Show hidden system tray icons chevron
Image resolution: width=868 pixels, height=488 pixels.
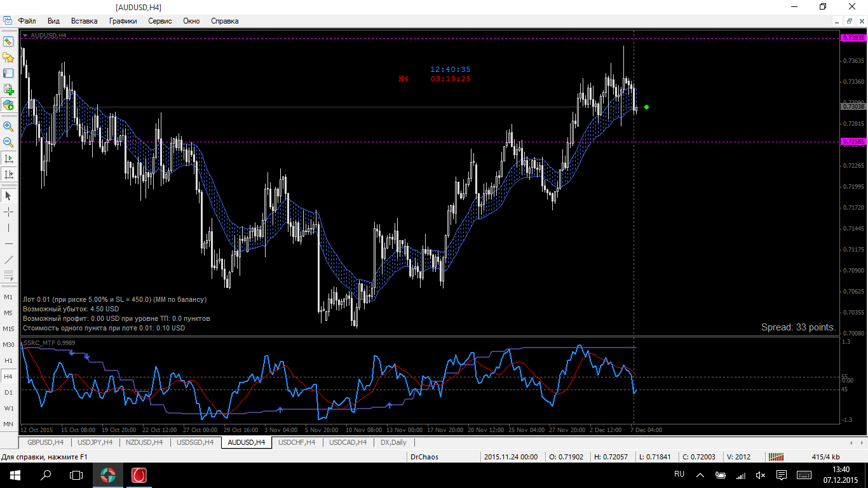pos(700,475)
